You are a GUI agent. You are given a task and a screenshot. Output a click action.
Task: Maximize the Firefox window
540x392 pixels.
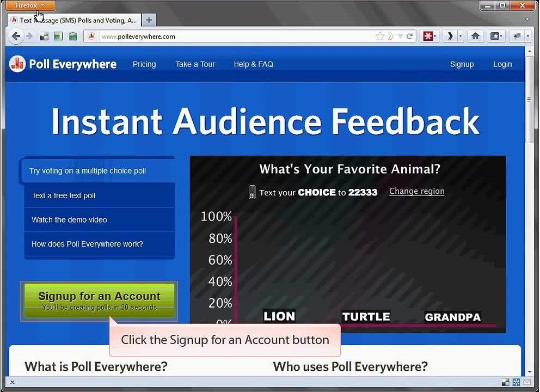(x=502, y=5)
